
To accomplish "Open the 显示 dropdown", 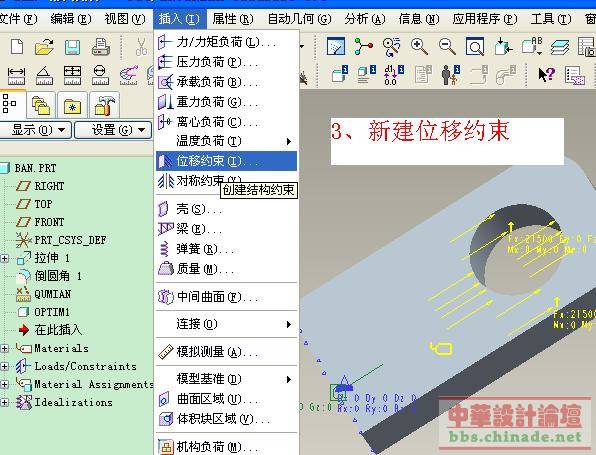I will [x=36, y=130].
